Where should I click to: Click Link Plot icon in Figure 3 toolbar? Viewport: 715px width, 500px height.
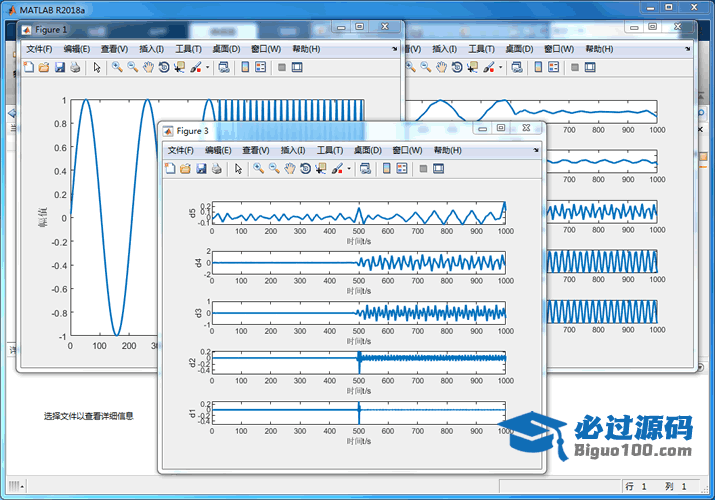click(x=365, y=169)
